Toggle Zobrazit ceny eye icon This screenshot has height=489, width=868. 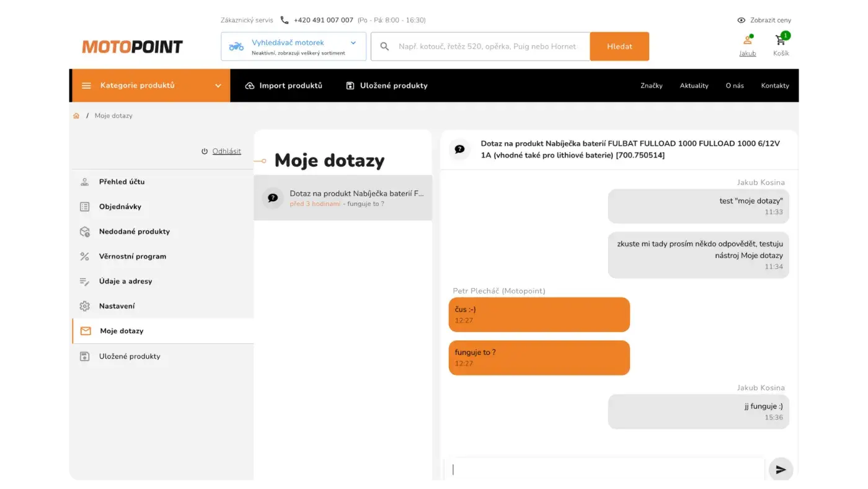[x=741, y=20]
